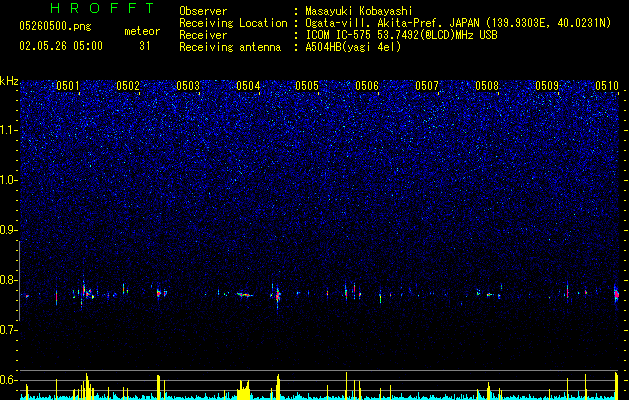The width and height of the screenshot is (629, 400).
Task: Click the gray frequency range bar on left axis
Action: click(19, 280)
